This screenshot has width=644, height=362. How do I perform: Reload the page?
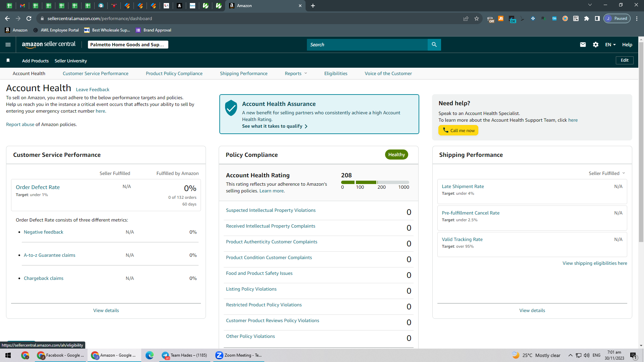(29, 18)
